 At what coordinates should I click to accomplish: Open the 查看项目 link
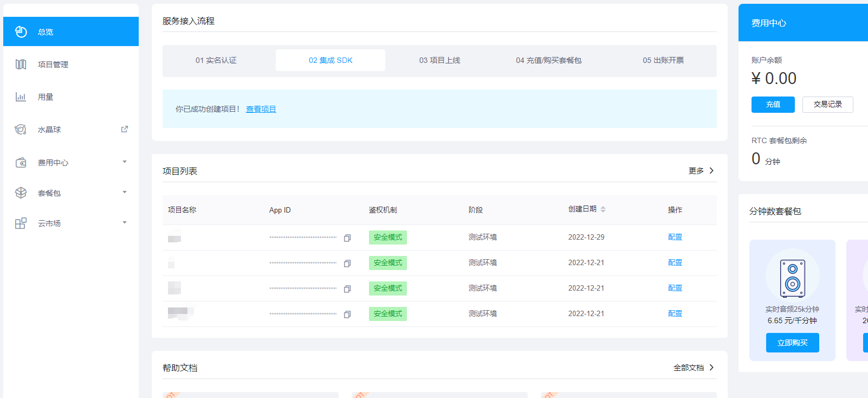click(261, 109)
